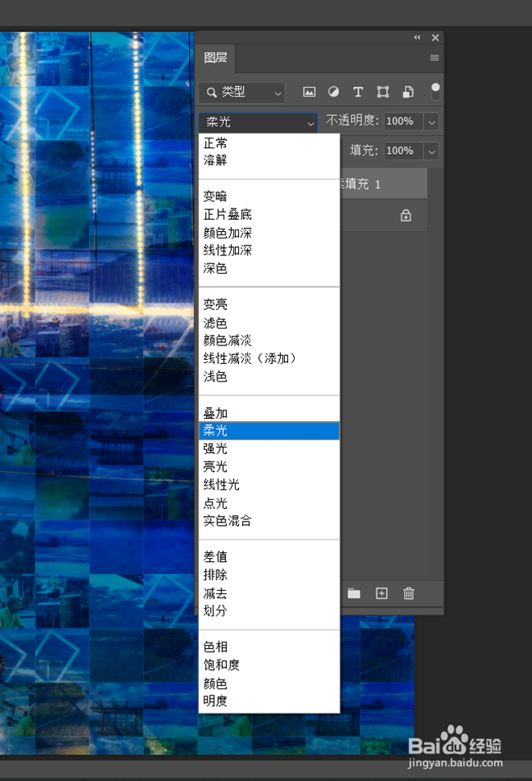Select 颜色减淡 blend mode

[270, 341]
